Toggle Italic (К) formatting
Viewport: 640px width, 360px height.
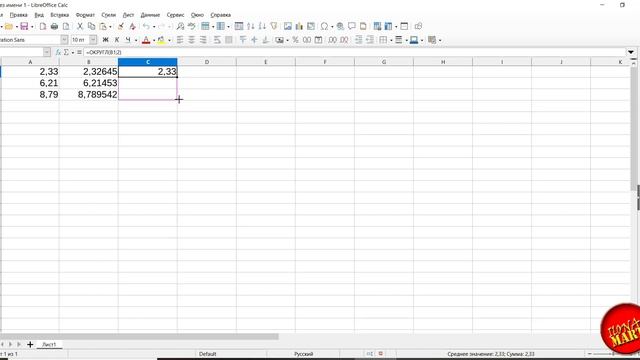[117, 40]
